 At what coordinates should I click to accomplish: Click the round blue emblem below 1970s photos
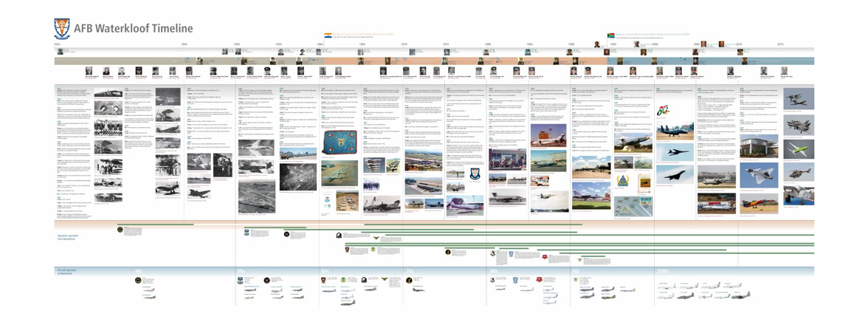(476, 174)
